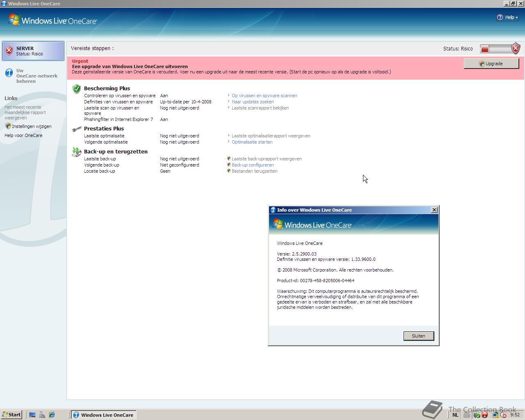Click Optimalisatie starten

(x=252, y=142)
